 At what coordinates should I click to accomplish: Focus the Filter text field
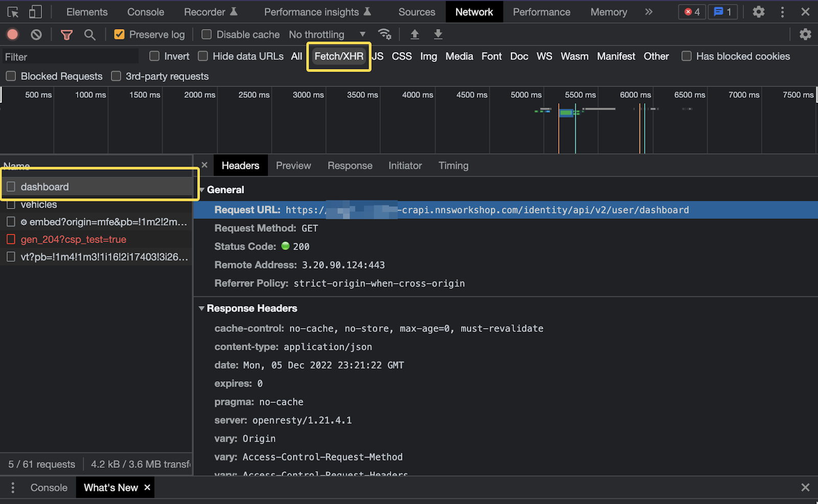coord(70,57)
